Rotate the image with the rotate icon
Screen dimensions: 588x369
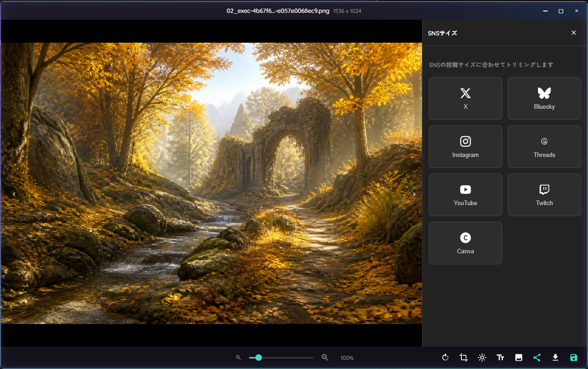[445, 358]
